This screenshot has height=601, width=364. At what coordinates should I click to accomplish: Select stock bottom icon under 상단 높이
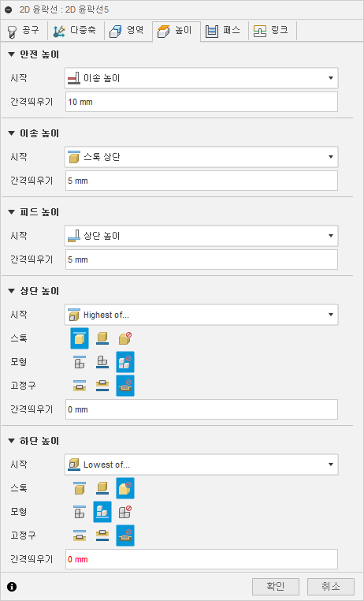pyautogui.click(x=102, y=338)
